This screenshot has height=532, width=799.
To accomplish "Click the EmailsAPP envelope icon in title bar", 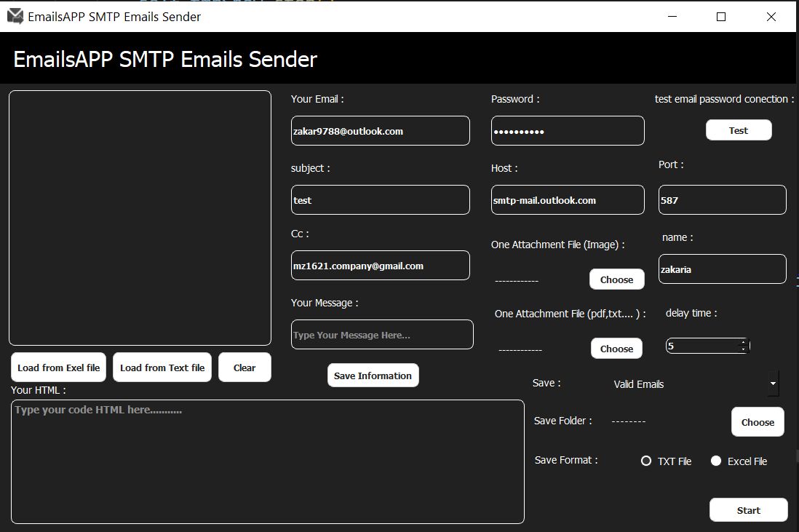I will click(x=15, y=16).
